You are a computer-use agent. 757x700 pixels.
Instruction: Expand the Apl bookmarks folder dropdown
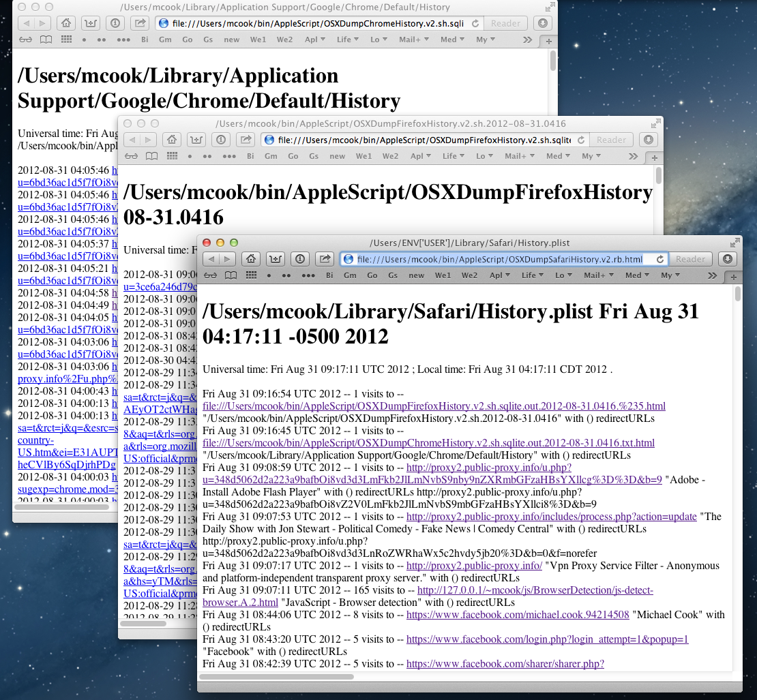pos(500,275)
